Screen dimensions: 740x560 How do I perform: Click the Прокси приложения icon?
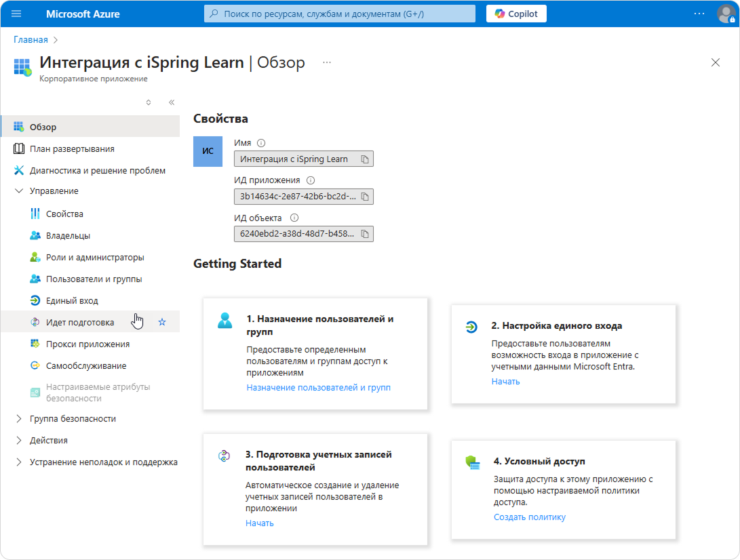click(35, 344)
